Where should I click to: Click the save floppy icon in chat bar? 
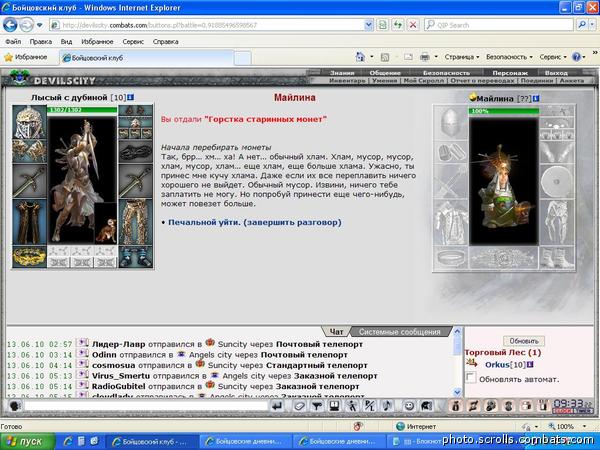(x=334, y=406)
